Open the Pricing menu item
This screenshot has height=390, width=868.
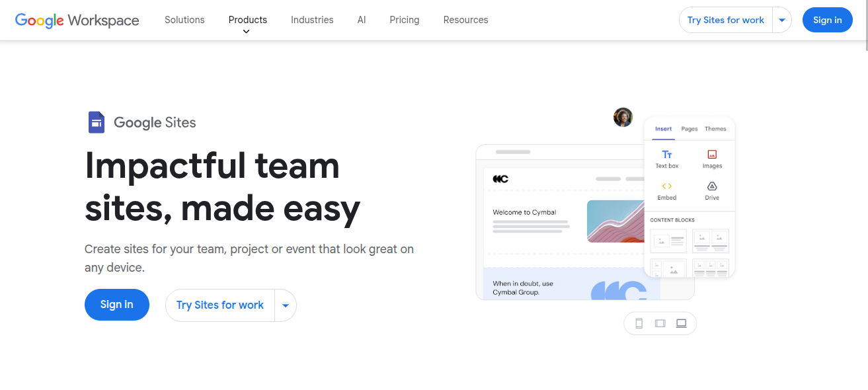pyautogui.click(x=404, y=20)
